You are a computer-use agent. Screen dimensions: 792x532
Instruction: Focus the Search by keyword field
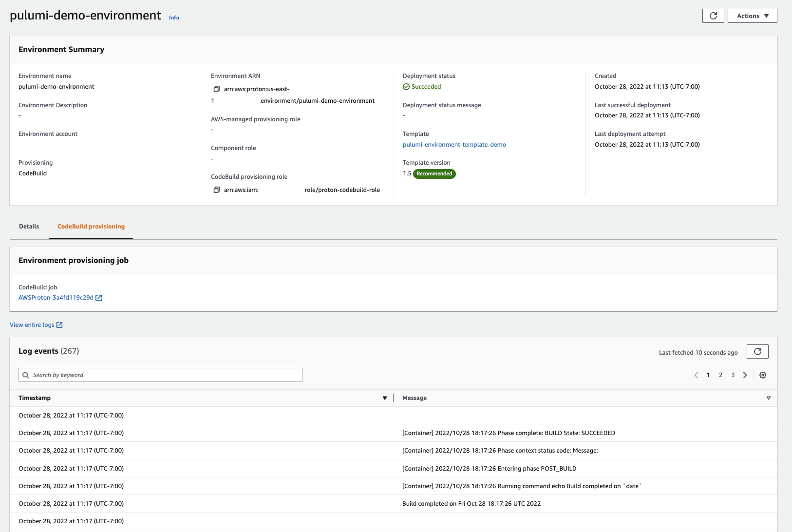(160, 375)
